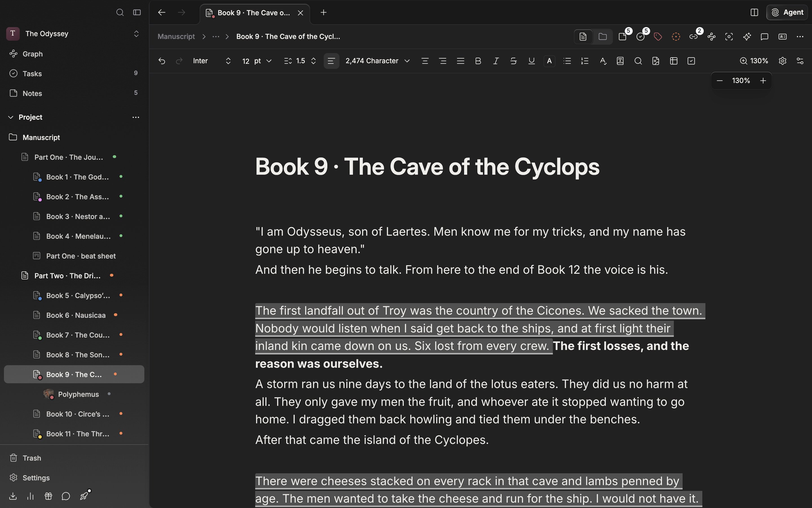
Task: Undo the last edit
Action: (x=162, y=61)
